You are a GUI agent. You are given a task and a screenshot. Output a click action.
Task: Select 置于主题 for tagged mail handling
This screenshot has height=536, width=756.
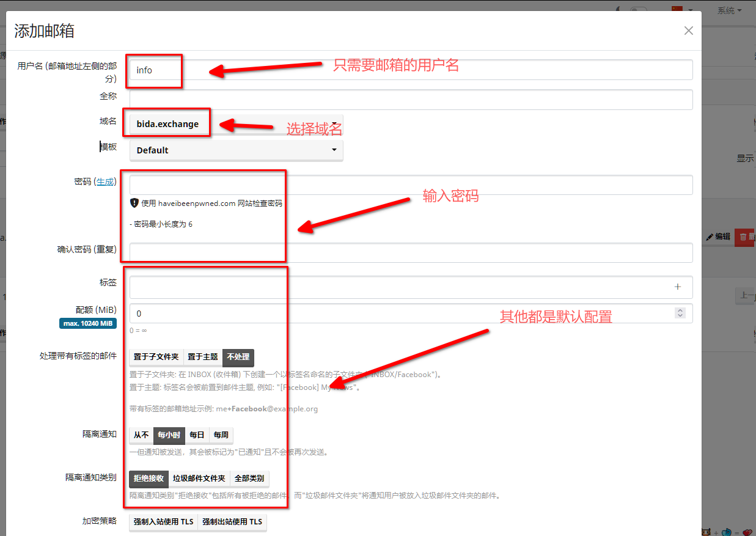click(202, 357)
